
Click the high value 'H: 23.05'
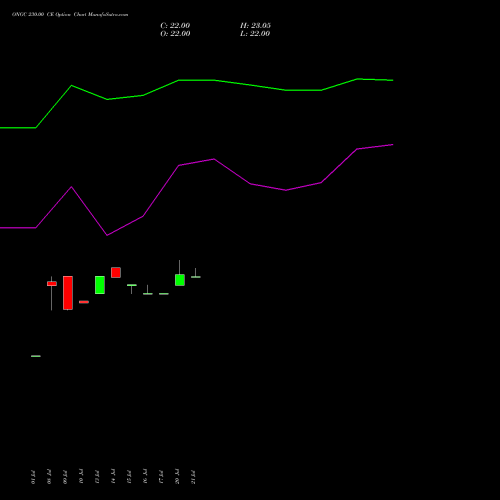255,26
